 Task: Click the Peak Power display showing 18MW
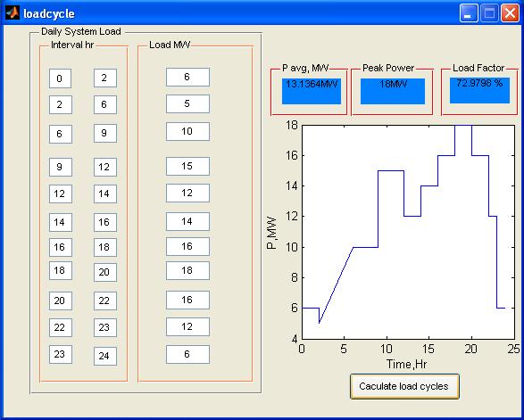click(393, 91)
